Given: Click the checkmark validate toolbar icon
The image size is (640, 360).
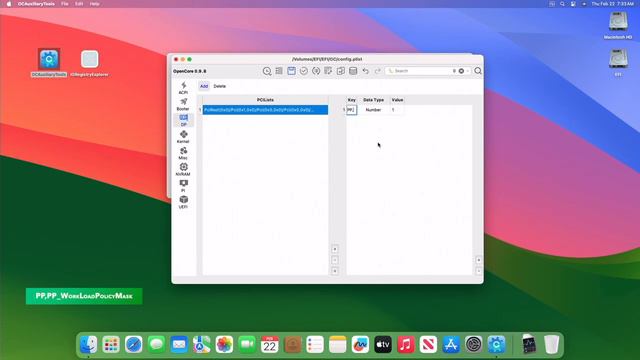Looking at the screenshot, I should (304, 71).
